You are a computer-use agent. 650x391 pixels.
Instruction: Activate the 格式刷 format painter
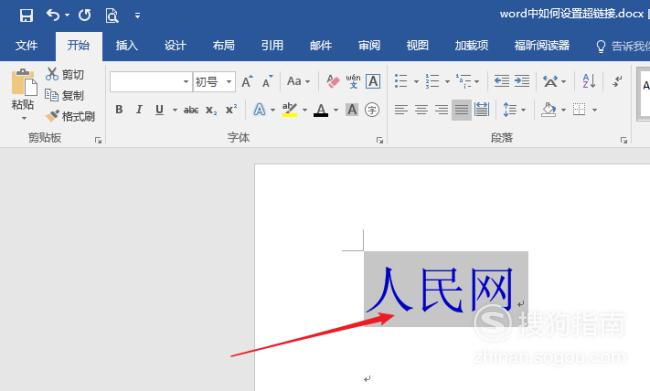coord(70,117)
